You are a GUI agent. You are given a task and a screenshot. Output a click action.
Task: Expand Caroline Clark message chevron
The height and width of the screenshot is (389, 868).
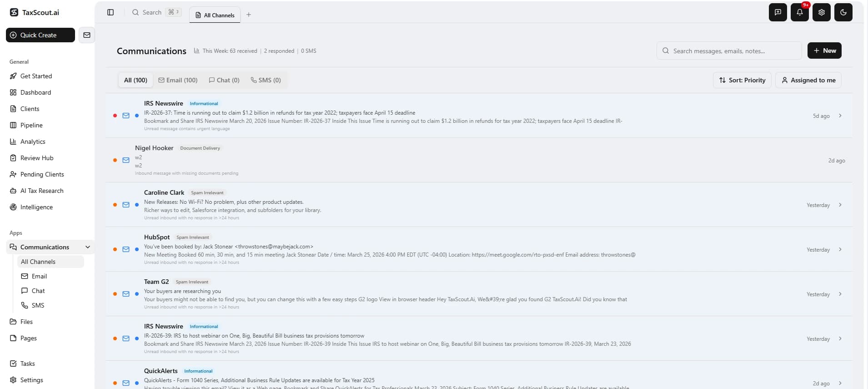pyautogui.click(x=840, y=205)
